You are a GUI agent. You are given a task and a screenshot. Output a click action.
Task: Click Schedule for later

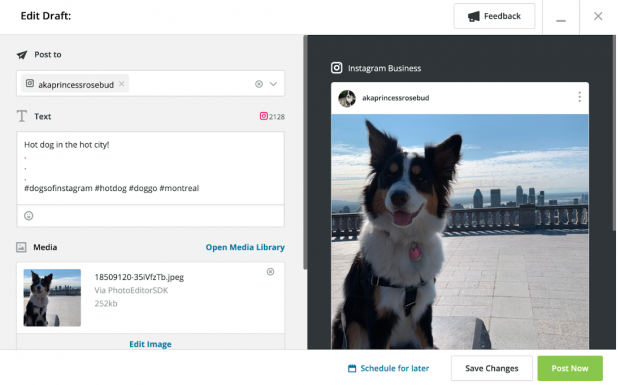coord(389,368)
